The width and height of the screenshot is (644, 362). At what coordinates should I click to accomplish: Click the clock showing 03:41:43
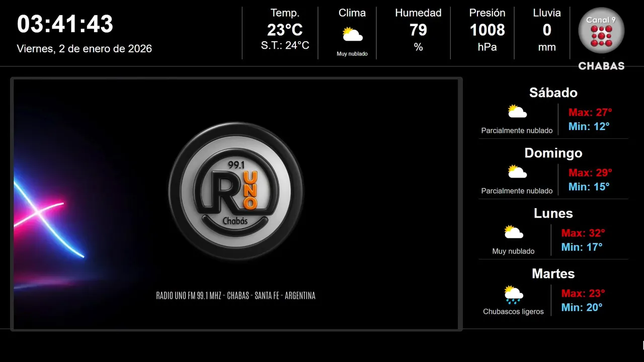point(65,24)
